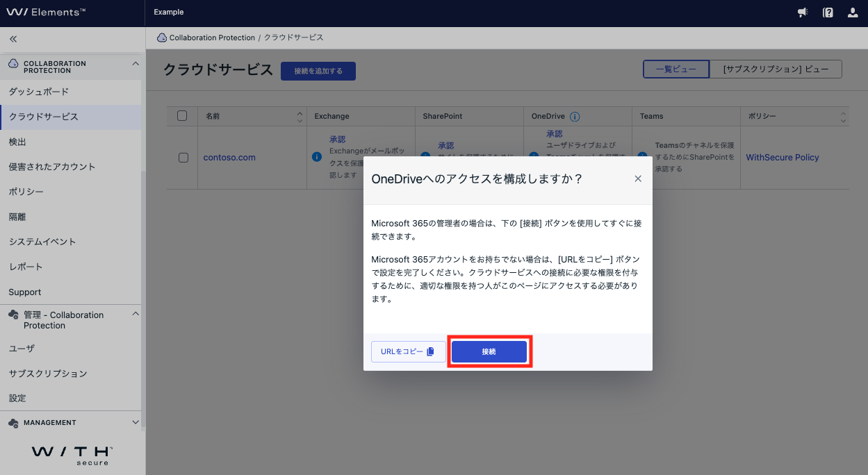868x475 pixels.
Task: Open ポリシー in the sidebar
Action: point(70,192)
